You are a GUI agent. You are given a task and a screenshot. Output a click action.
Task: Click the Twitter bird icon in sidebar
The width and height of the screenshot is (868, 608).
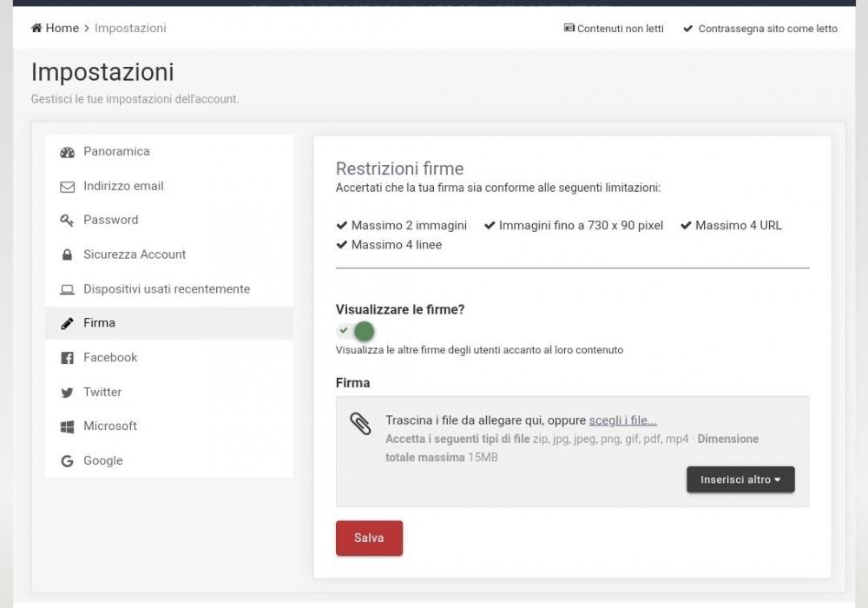coord(68,393)
